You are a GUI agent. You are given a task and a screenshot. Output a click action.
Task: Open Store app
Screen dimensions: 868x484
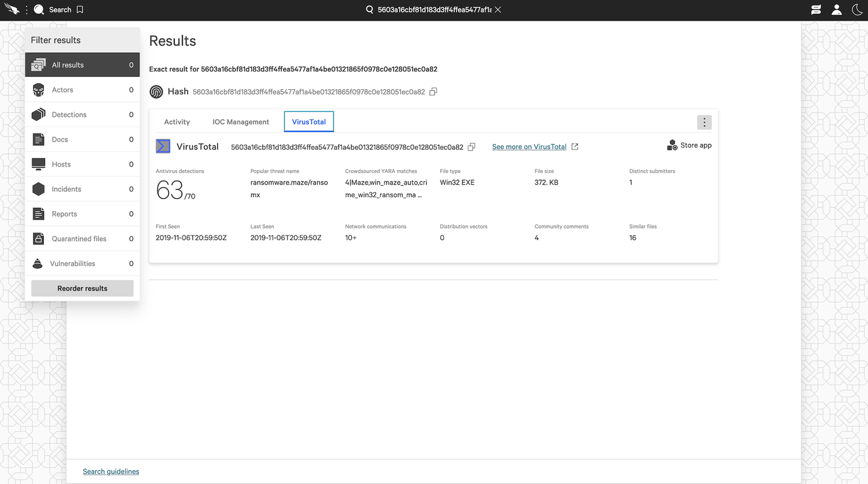pyautogui.click(x=689, y=145)
